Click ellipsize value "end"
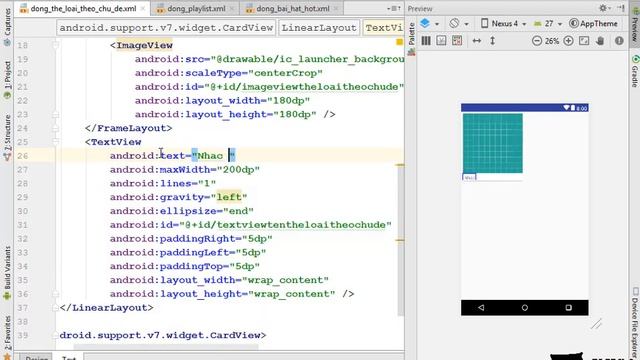Viewport: 640px width, 360px height. (x=238, y=211)
